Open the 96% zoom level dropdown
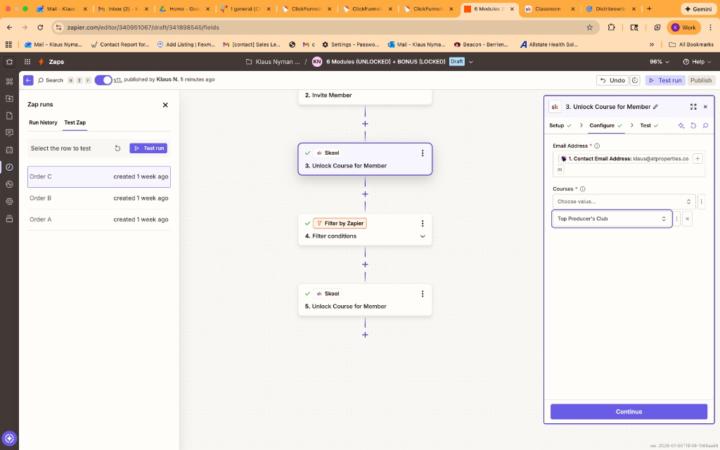The height and width of the screenshot is (450, 720). click(659, 60)
